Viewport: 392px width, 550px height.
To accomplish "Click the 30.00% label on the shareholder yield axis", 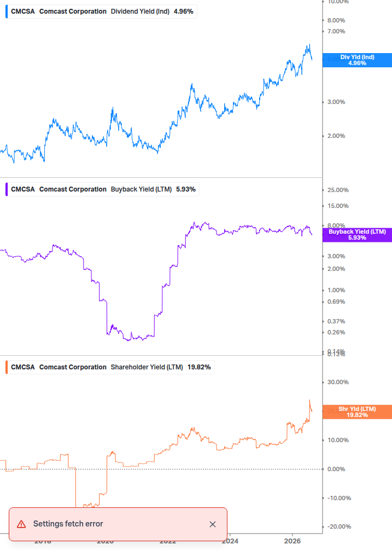I will pos(338,382).
